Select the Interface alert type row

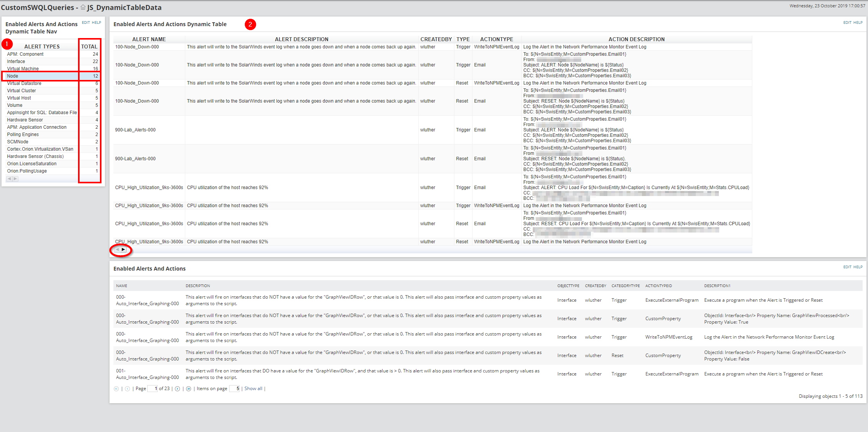point(16,61)
